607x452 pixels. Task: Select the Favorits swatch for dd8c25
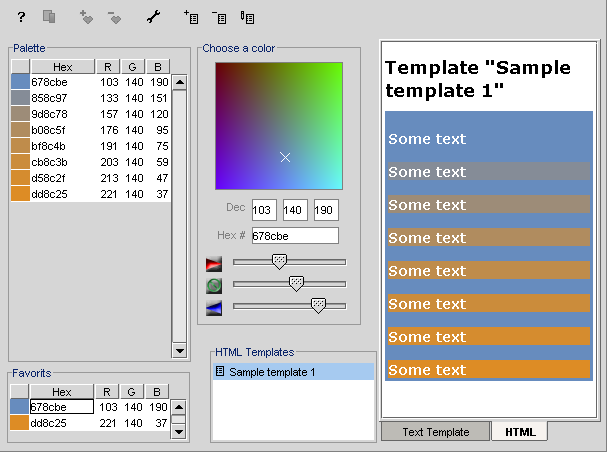tap(19, 423)
